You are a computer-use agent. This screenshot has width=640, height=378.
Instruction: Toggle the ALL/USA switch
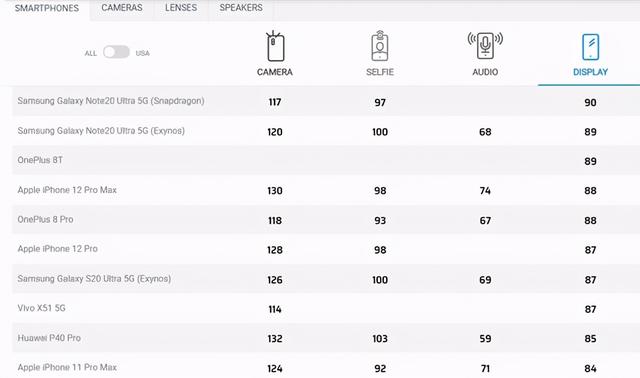tap(116, 52)
